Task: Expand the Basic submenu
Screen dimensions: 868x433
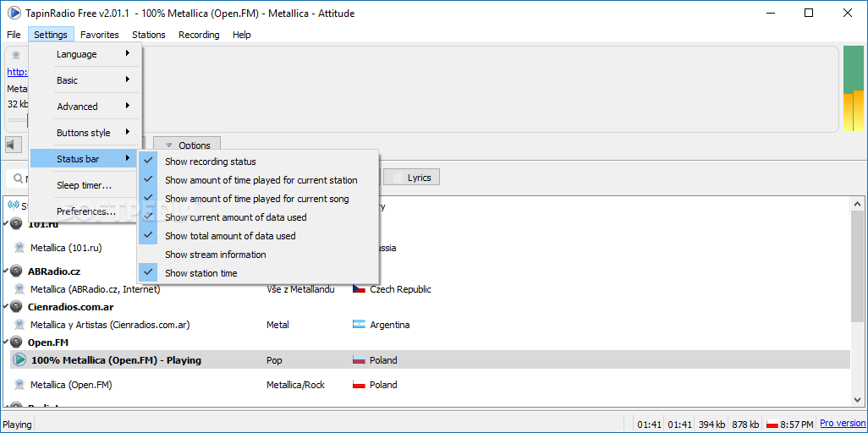Action: click(85, 80)
